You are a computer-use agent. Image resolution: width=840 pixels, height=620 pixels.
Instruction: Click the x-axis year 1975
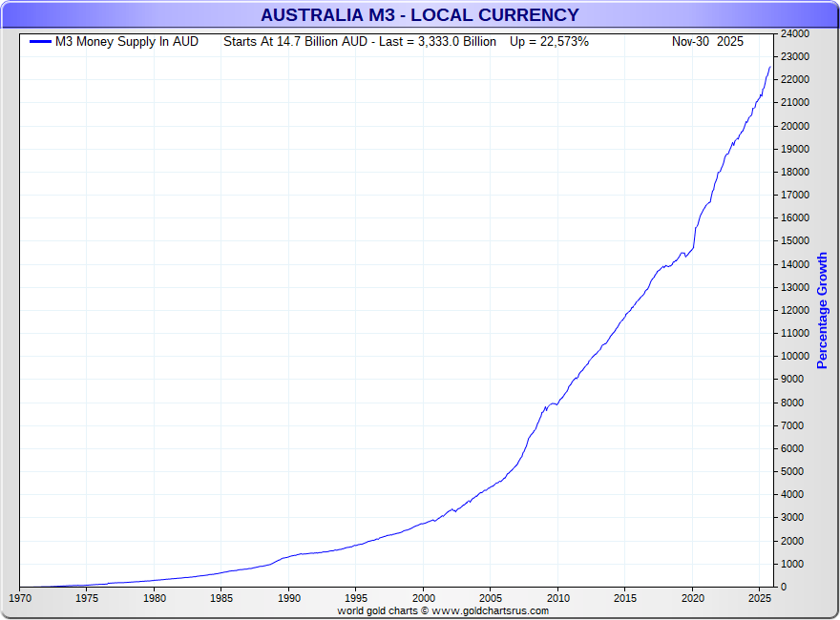pos(87,599)
